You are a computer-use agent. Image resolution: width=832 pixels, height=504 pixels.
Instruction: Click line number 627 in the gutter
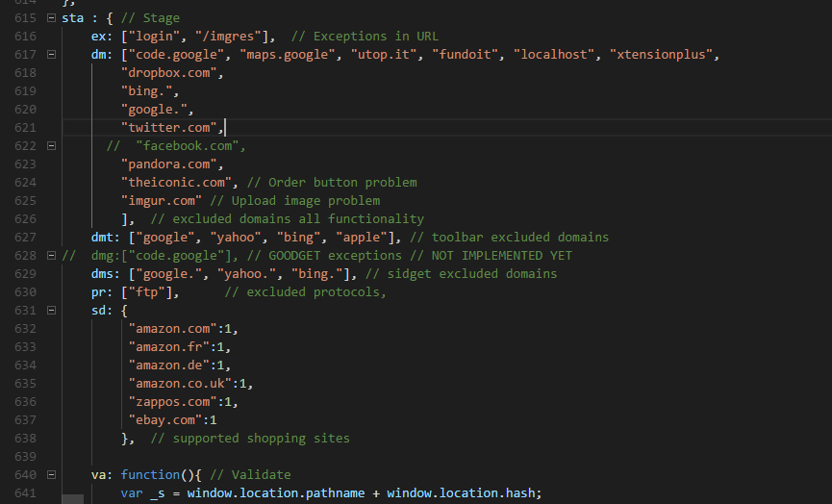(25, 238)
